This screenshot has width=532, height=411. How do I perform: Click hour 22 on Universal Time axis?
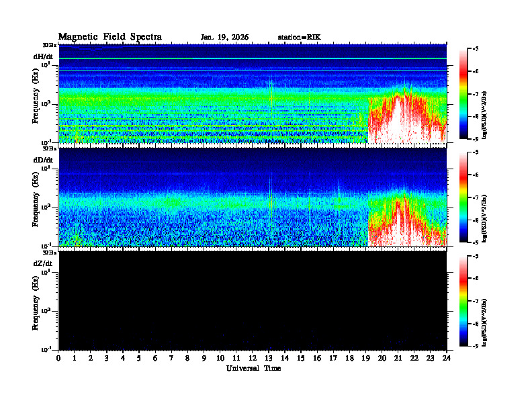(x=414, y=359)
